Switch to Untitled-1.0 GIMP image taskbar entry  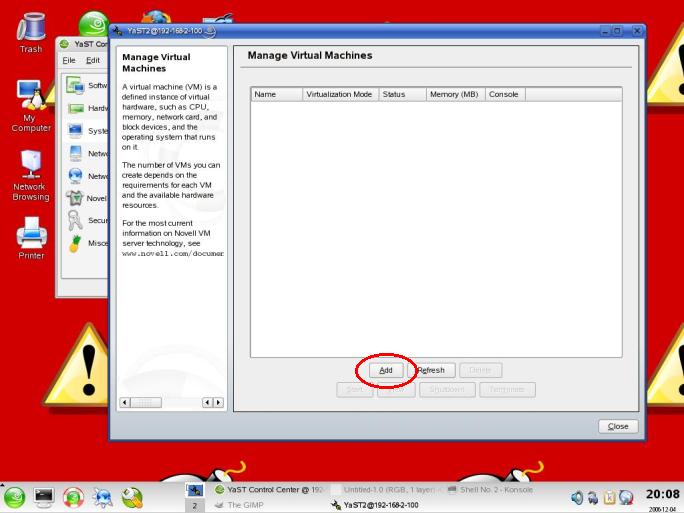(x=385, y=490)
